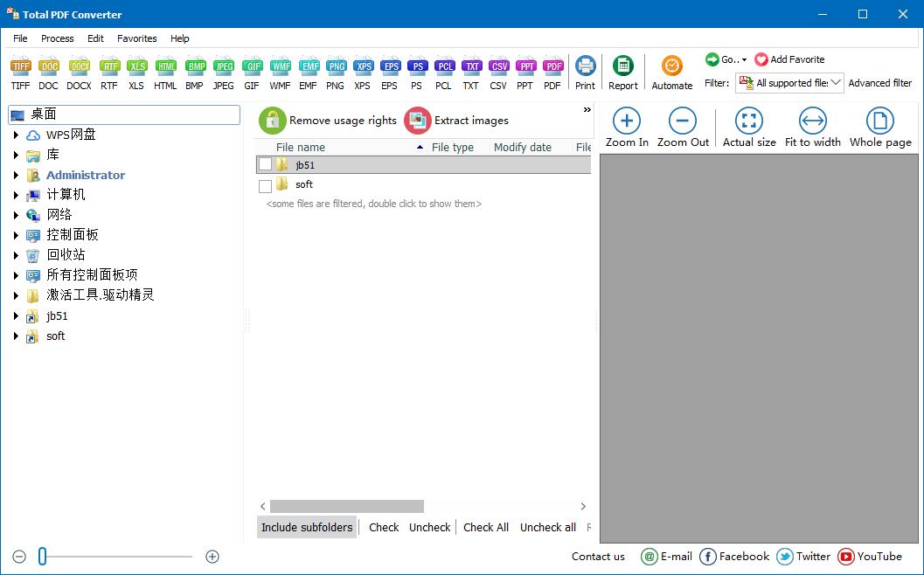Expand the 计算机 tree node
Viewport: 924px width, 575px height.
click(17, 195)
